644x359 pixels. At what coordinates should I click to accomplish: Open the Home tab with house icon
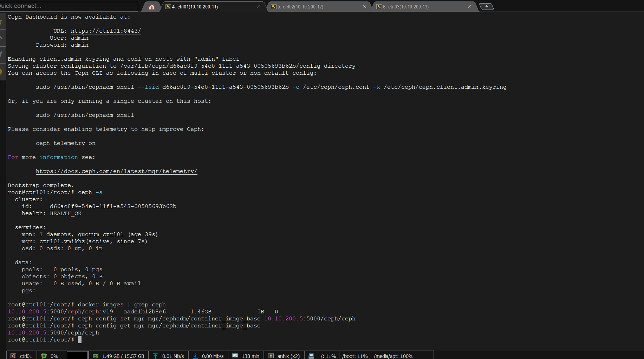click(152, 7)
